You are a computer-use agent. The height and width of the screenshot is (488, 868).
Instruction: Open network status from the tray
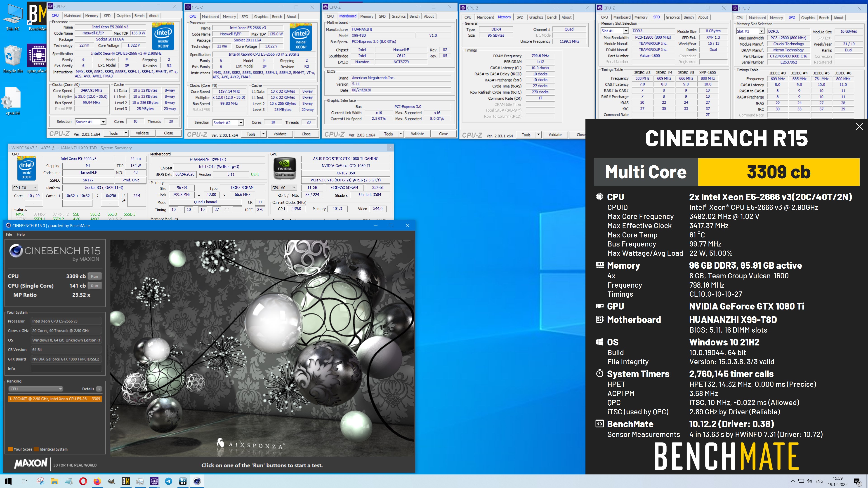coord(801,481)
